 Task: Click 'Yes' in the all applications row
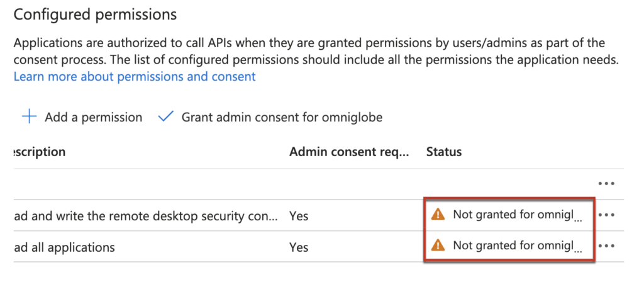click(299, 247)
